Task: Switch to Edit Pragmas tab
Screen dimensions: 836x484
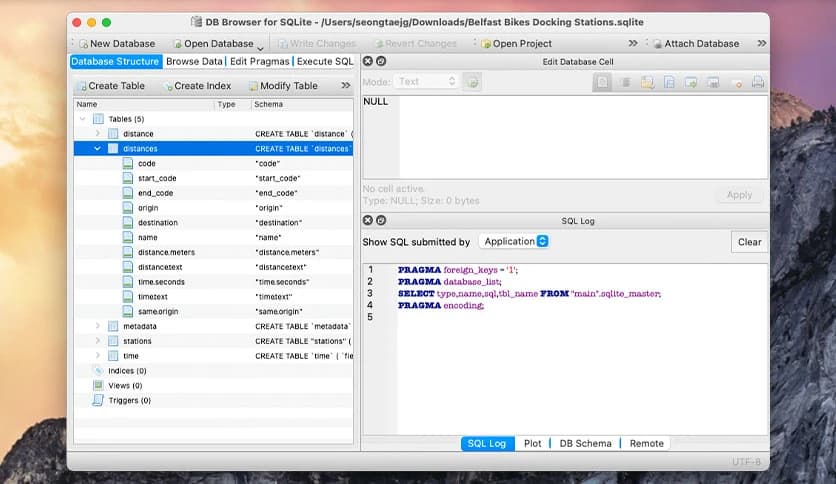Action: coord(260,61)
